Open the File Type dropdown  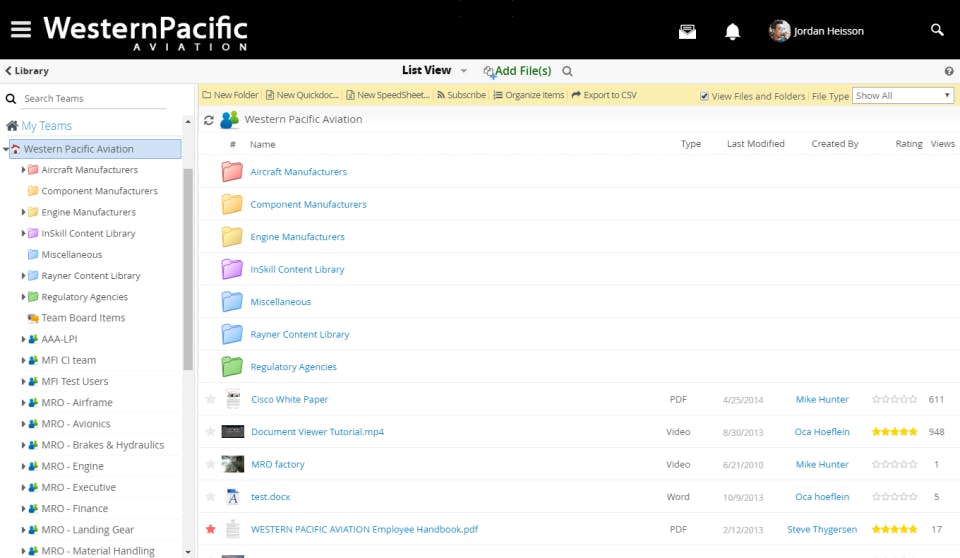tap(903, 96)
